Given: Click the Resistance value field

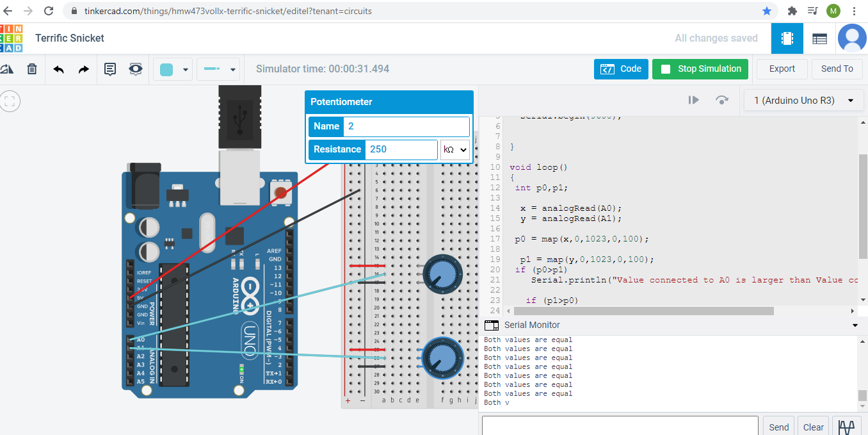Looking at the screenshot, I should pos(401,149).
